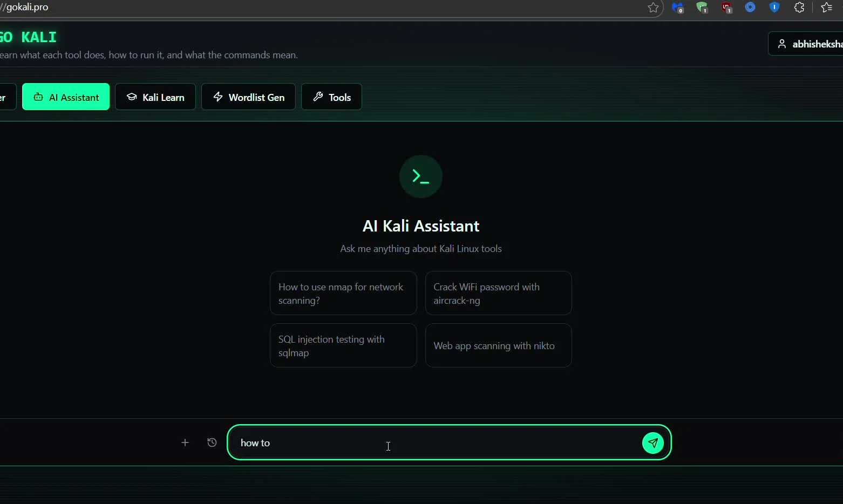Click the AI Kali Assistant heading
The width and height of the screenshot is (843, 504).
coord(421,226)
